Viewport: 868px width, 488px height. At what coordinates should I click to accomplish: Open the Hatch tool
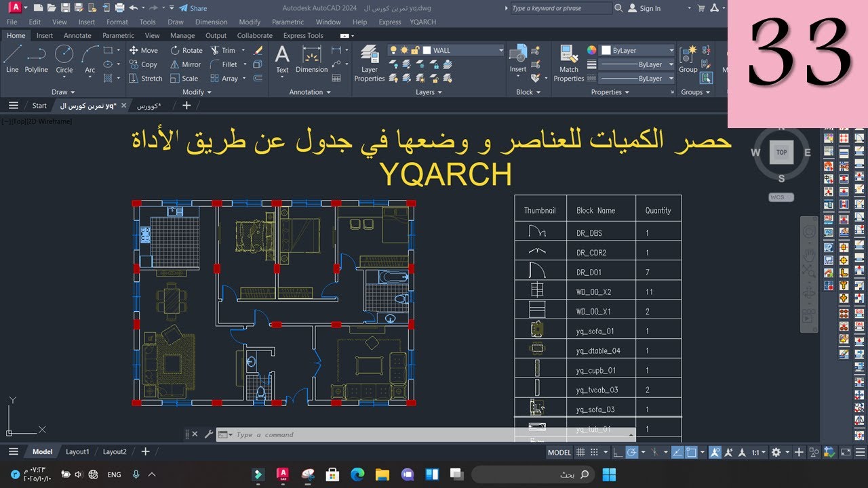click(x=108, y=79)
